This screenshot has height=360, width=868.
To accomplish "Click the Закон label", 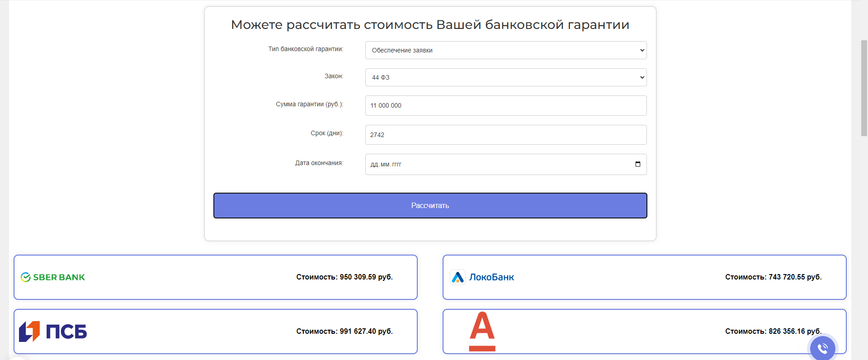I will [334, 76].
